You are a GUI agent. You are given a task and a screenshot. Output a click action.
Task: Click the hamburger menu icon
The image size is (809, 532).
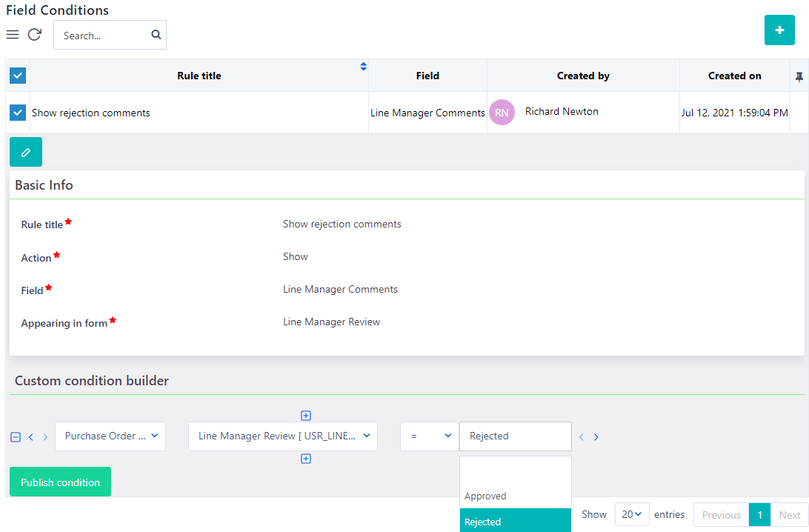pos(13,35)
